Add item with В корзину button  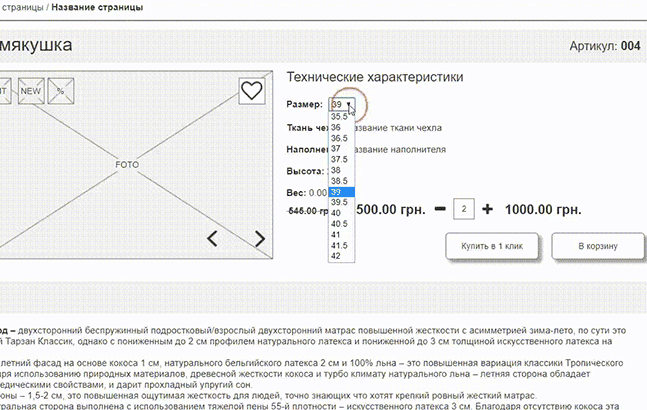598,246
